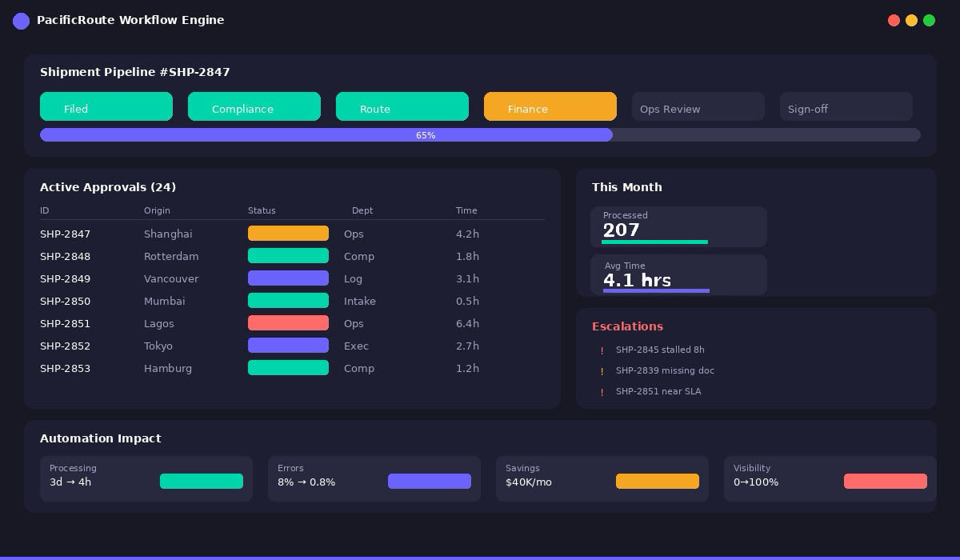Click the 6.4h time value
This screenshot has width=960, height=560.
[467, 324]
